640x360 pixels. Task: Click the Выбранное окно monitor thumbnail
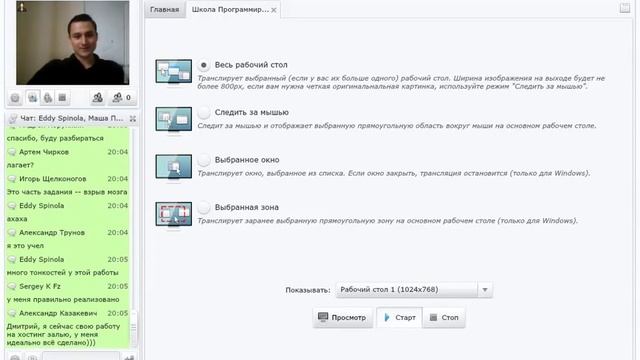[x=173, y=167]
